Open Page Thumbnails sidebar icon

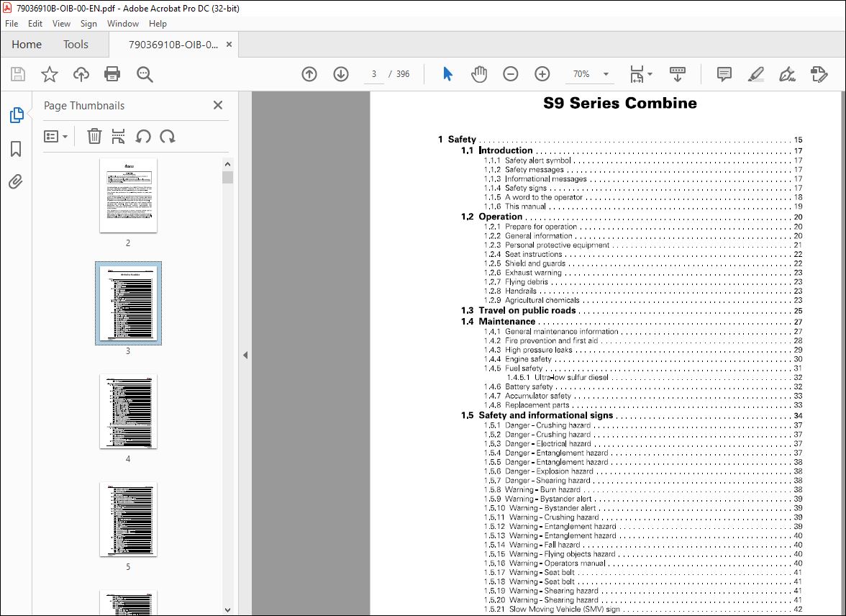tap(16, 114)
